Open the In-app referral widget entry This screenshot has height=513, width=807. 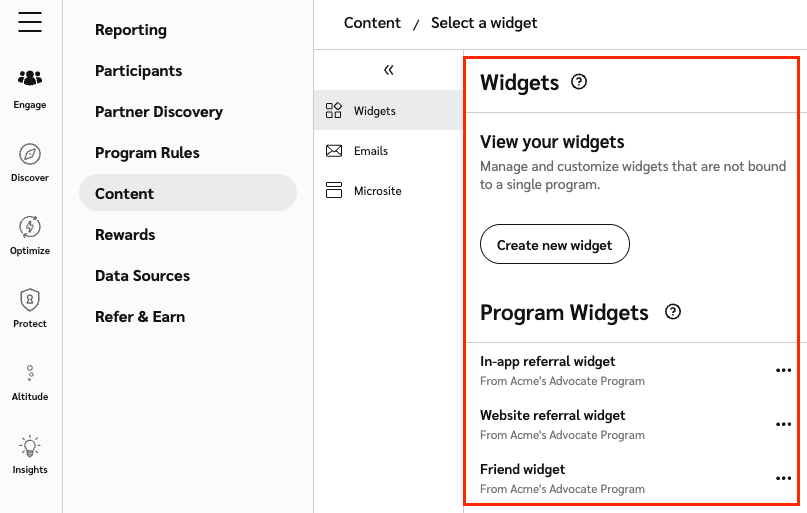548,362
